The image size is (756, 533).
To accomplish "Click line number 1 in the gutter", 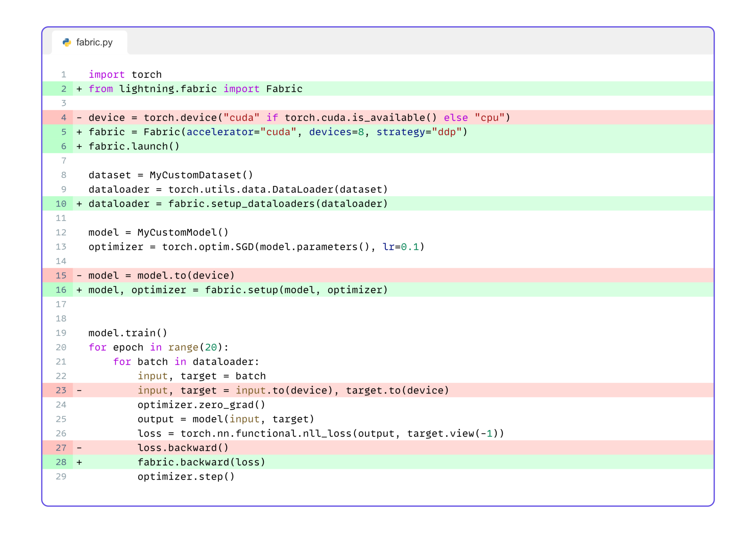I will tap(64, 75).
